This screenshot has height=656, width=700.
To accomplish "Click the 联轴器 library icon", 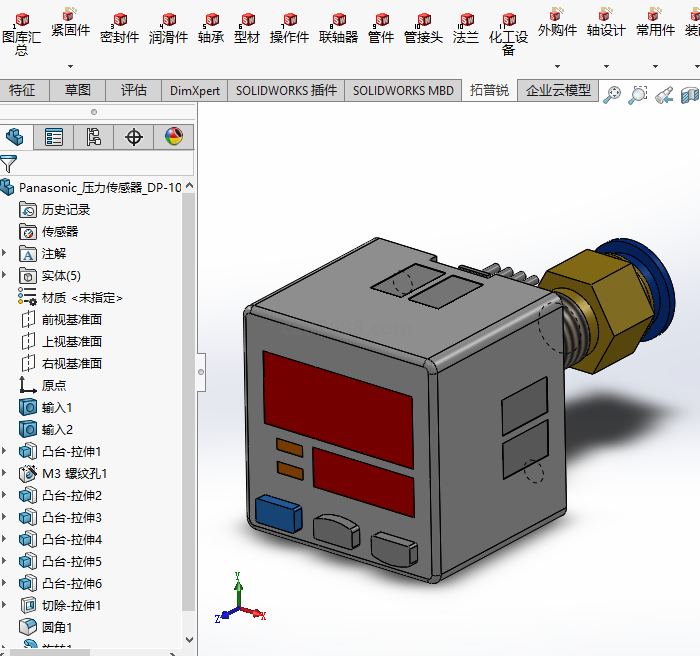I will 338,29.
